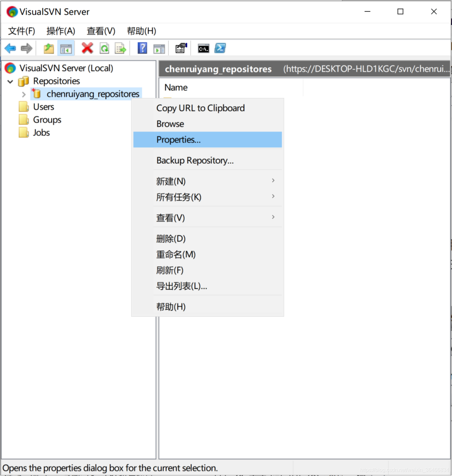
Task: Choose Properties... from the context menu
Action: (x=208, y=140)
